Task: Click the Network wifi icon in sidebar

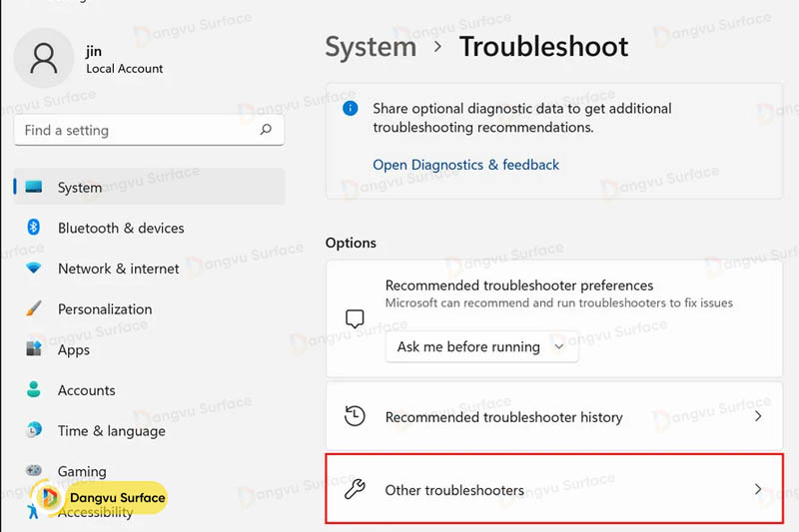Action: coord(34,267)
